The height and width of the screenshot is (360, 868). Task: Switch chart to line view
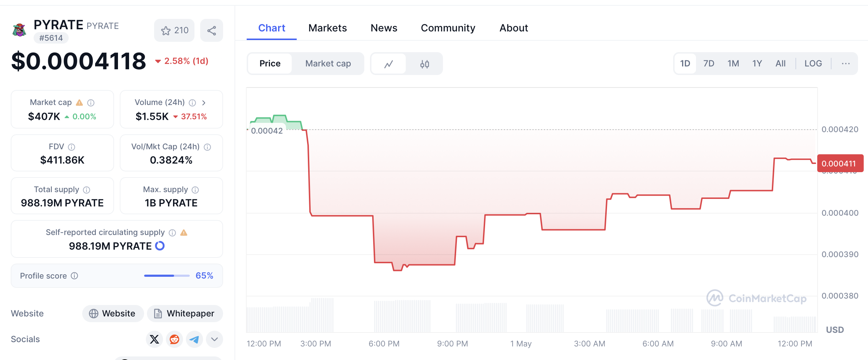[389, 64]
